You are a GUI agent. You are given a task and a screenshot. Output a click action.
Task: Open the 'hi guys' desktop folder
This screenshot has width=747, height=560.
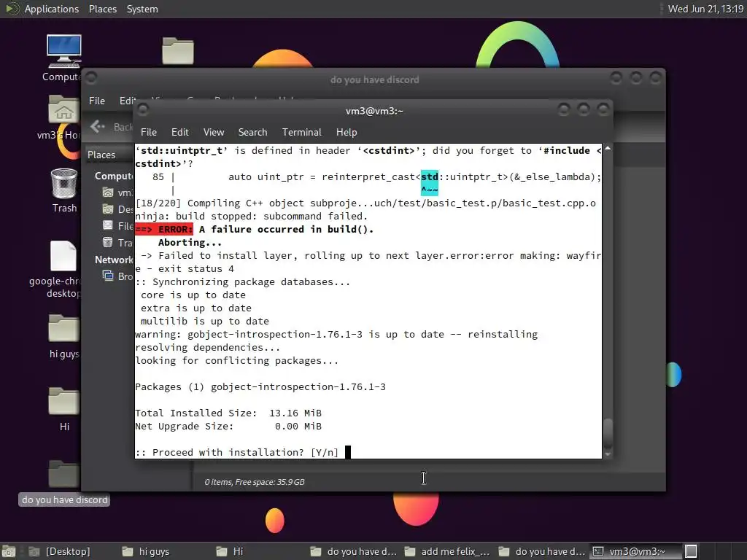click(x=63, y=328)
